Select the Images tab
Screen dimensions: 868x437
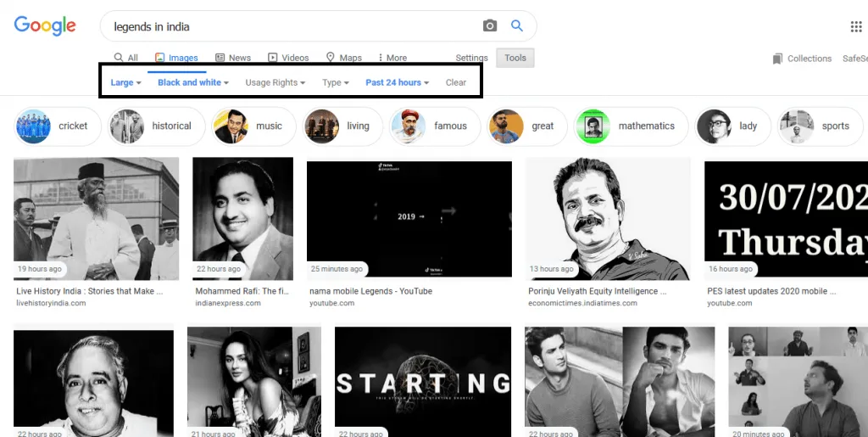pos(176,58)
